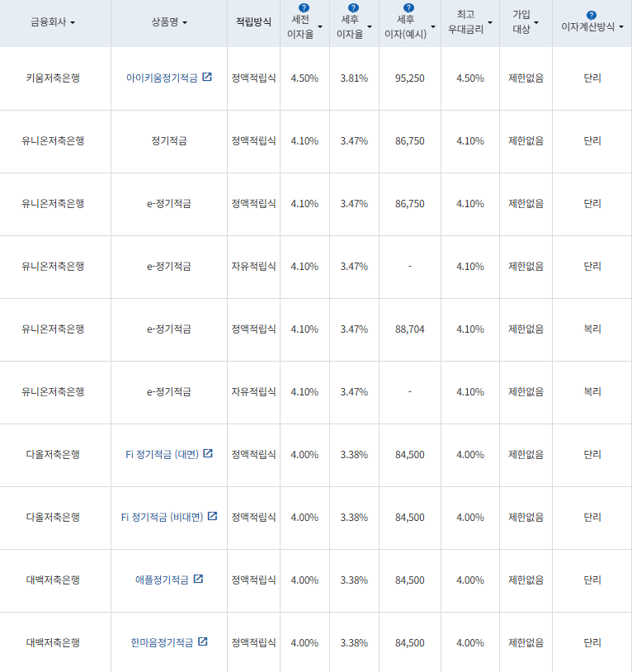The image size is (632, 672).
Task: Open the Fi 정기적금 (대면) product link
Action: coord(162,454)
